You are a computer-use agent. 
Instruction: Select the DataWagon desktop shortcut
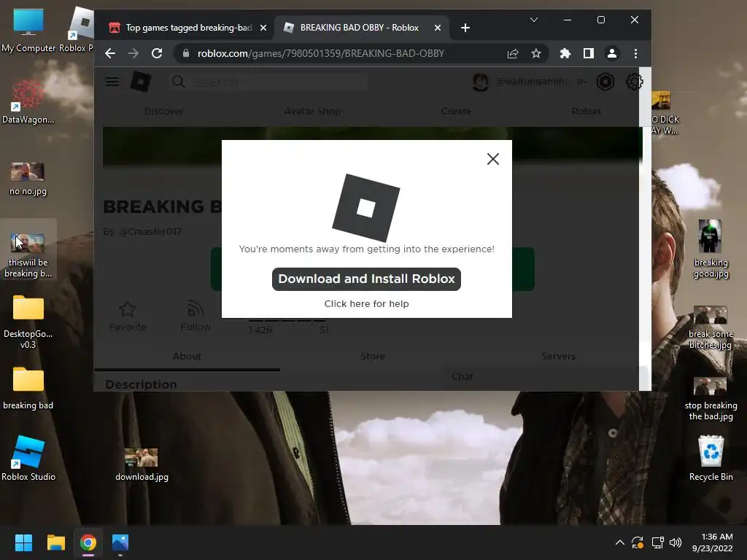[x=28, y=101]
